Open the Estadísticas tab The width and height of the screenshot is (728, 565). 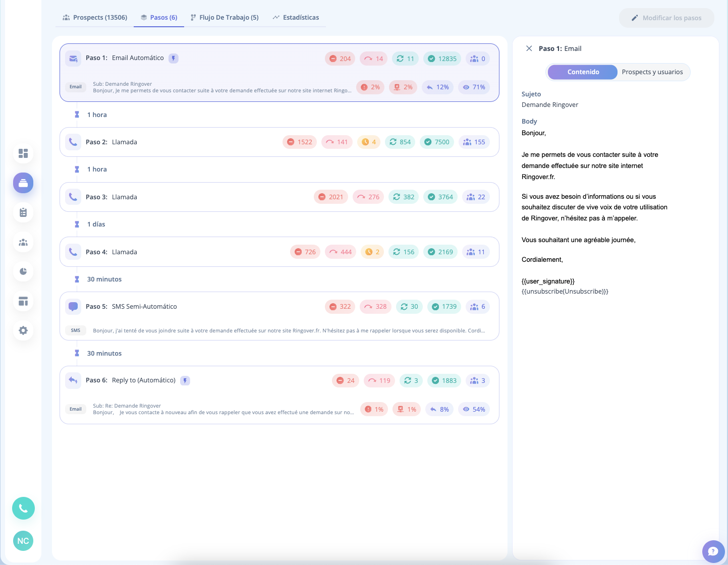296,17
